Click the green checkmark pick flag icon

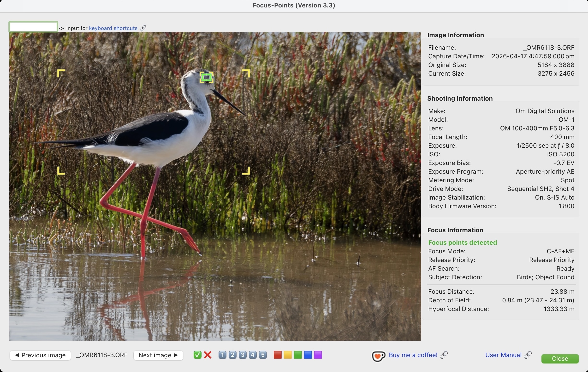click(197, 355)
